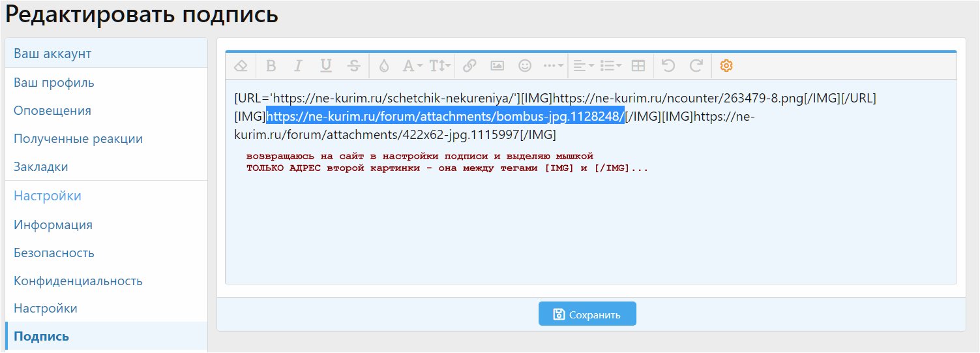Viewport: 980px width, 353px height.
Task: Click the Insert image icon
Action: click(x=497, y=65)
